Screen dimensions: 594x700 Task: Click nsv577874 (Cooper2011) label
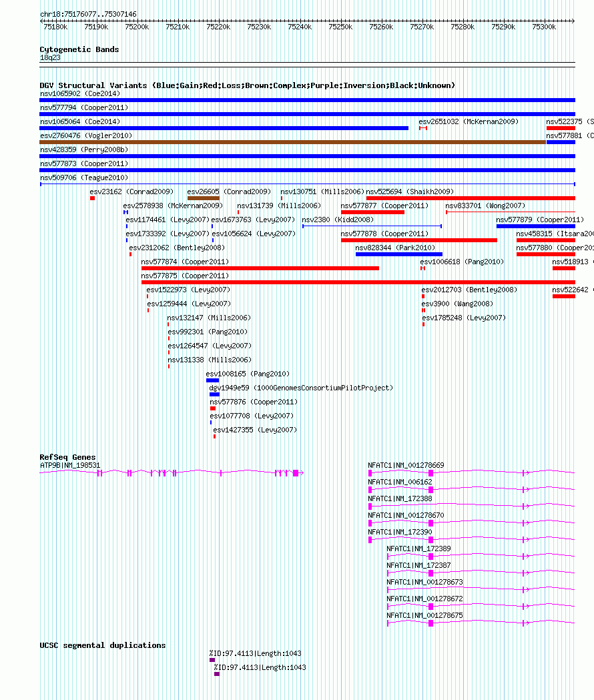tap(185, 262)
